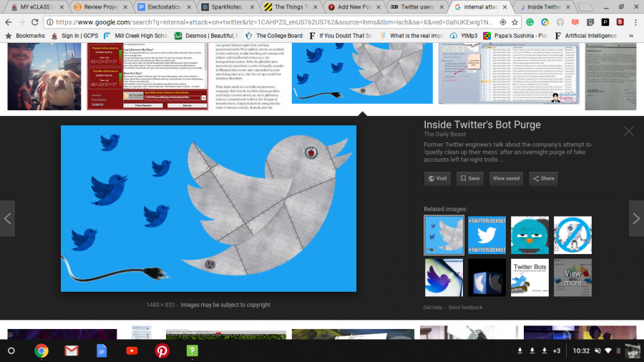Switch to the Review Project tab

point(102,7)
